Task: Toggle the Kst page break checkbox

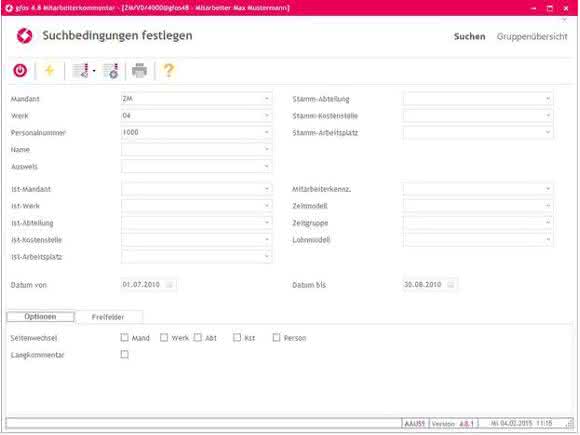Action: [237, 337]
